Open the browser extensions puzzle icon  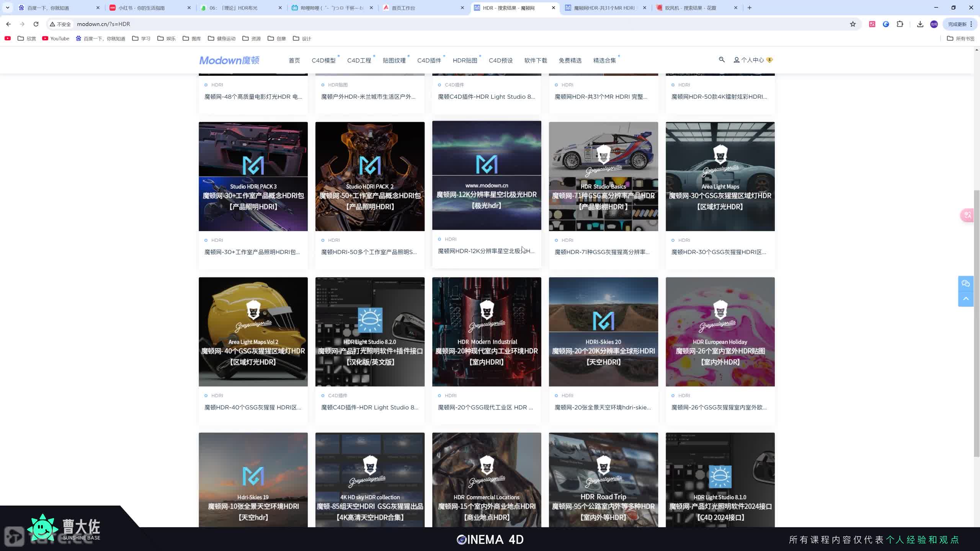click(900, 24)
